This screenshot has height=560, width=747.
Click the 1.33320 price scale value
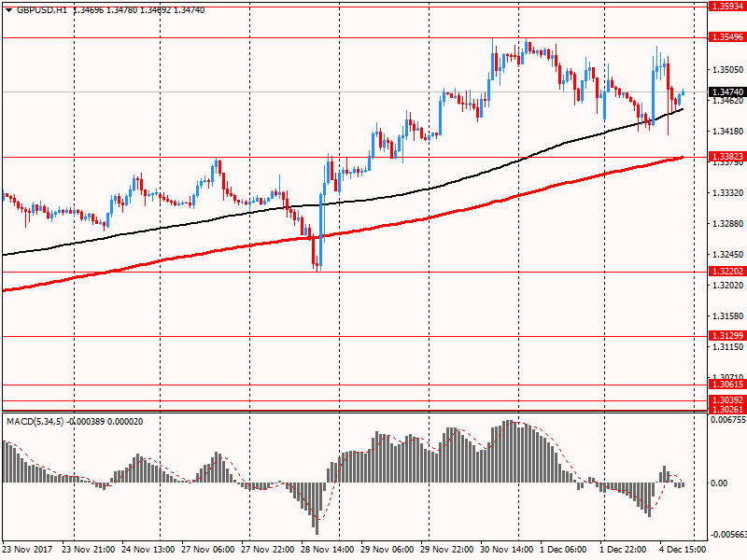[x=727, y=193]
